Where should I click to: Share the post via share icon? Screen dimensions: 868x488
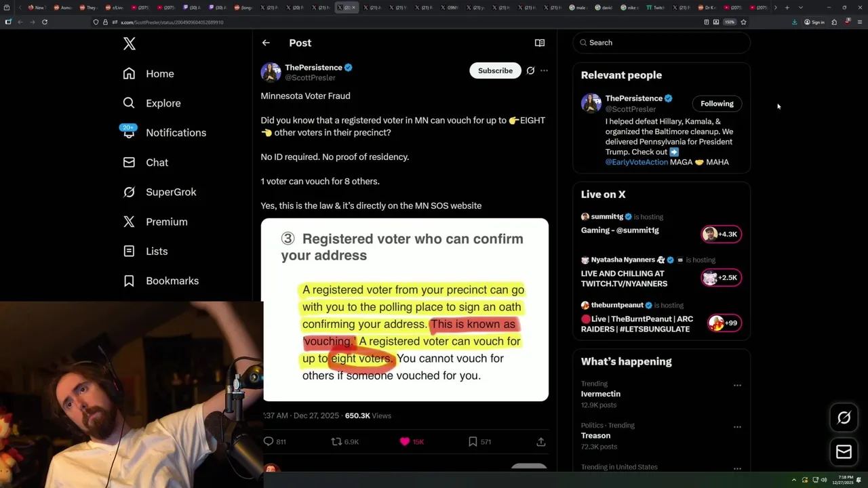tap(541, 441)
